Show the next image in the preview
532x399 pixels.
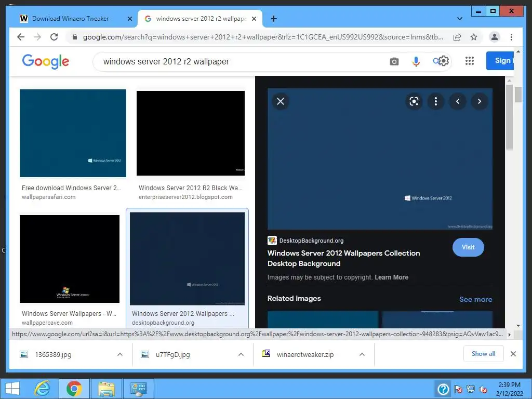point(480,101)
